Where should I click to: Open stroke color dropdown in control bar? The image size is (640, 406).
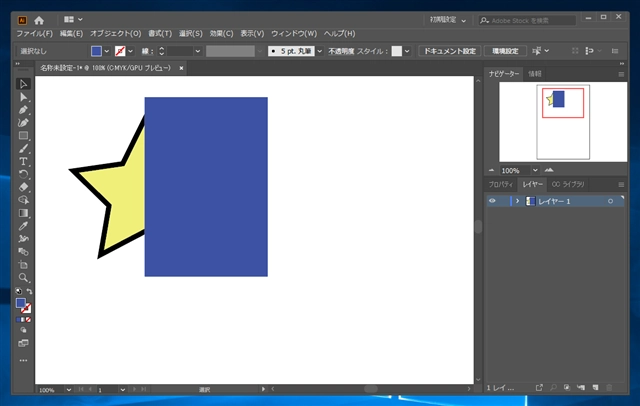tap(130, 51)
